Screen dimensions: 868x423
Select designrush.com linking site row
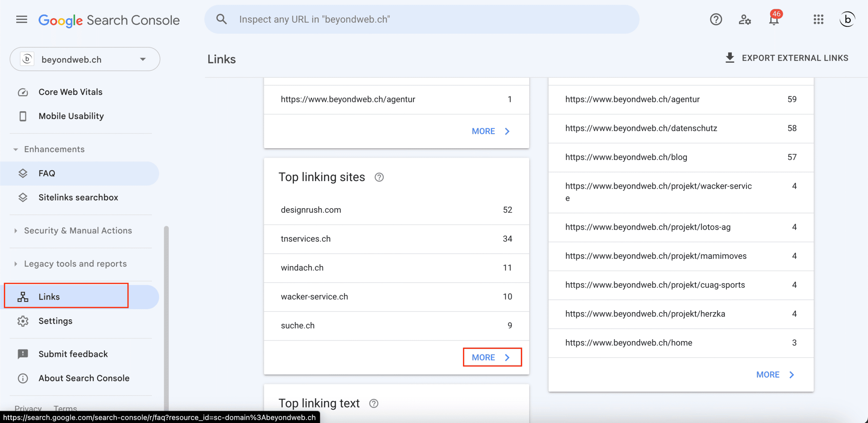pyautogui.click(x=396, y=210)
